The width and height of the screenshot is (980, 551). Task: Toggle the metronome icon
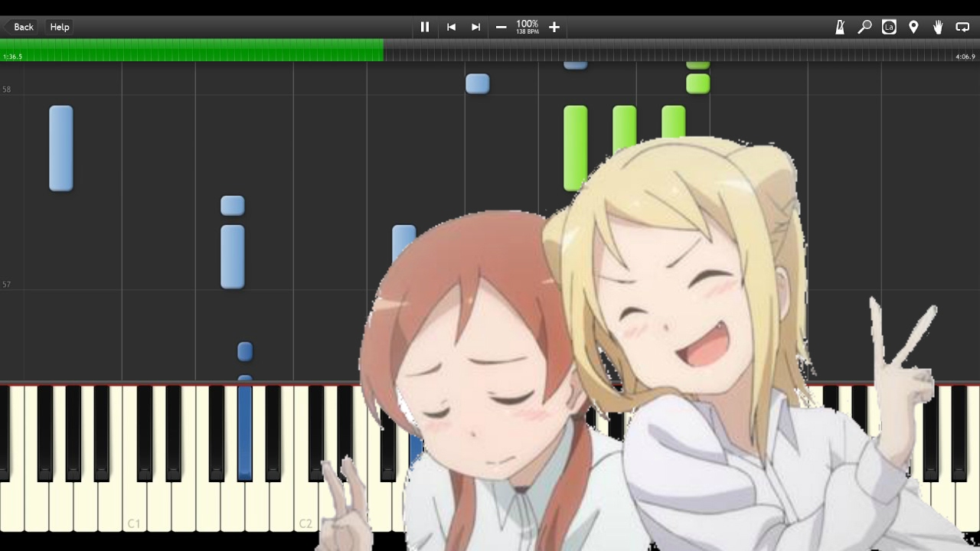click(x=840, y=27)
